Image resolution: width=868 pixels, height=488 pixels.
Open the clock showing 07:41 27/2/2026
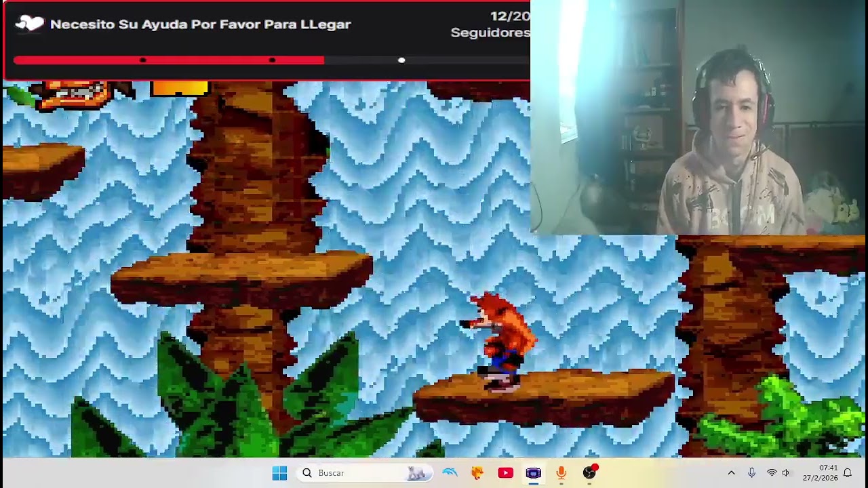click(x=820, y=473)
